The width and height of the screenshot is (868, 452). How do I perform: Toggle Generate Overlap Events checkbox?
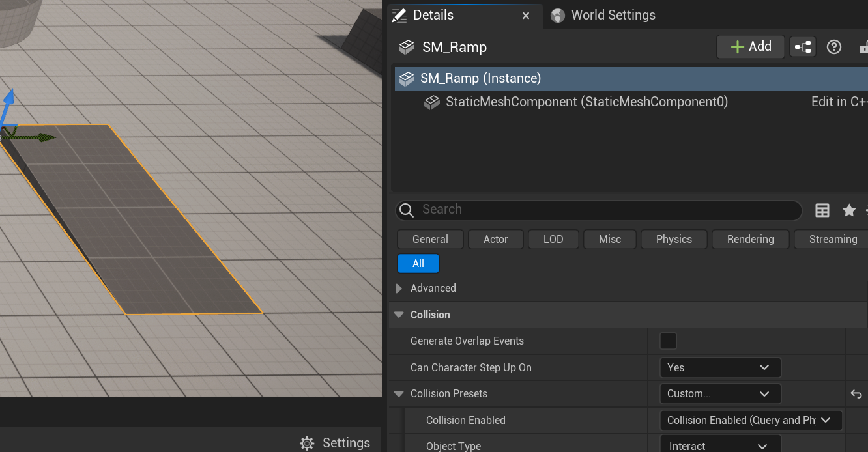668,341
